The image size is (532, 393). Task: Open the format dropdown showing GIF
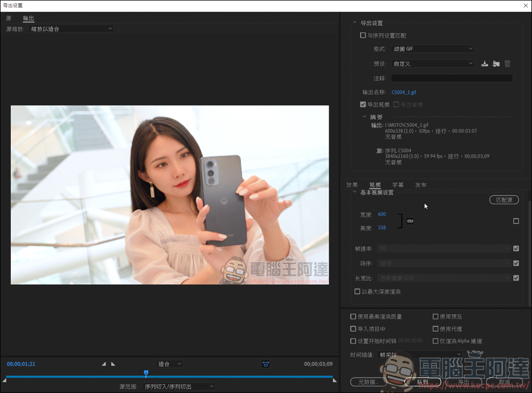tap(432, 48)
